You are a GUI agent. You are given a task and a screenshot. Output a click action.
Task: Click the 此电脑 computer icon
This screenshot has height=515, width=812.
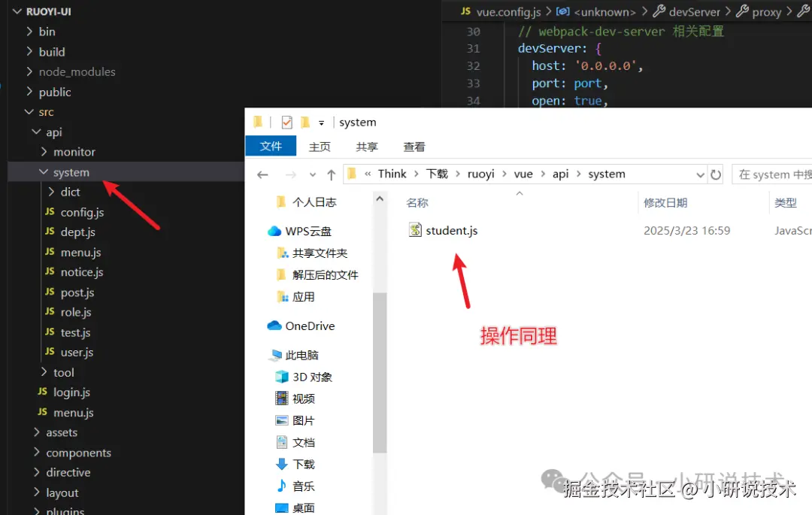pyautogui.click(x=275, y=355)
